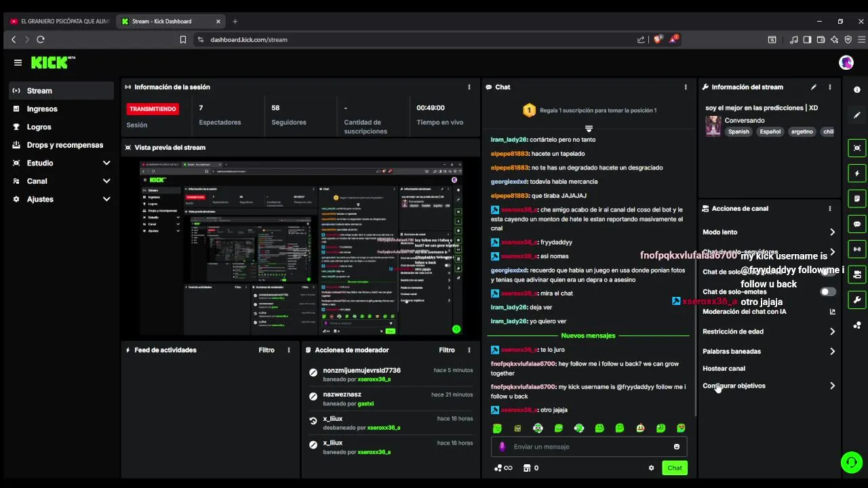
Task: Click the Spanish tag chip
Action: pos(738,131)
